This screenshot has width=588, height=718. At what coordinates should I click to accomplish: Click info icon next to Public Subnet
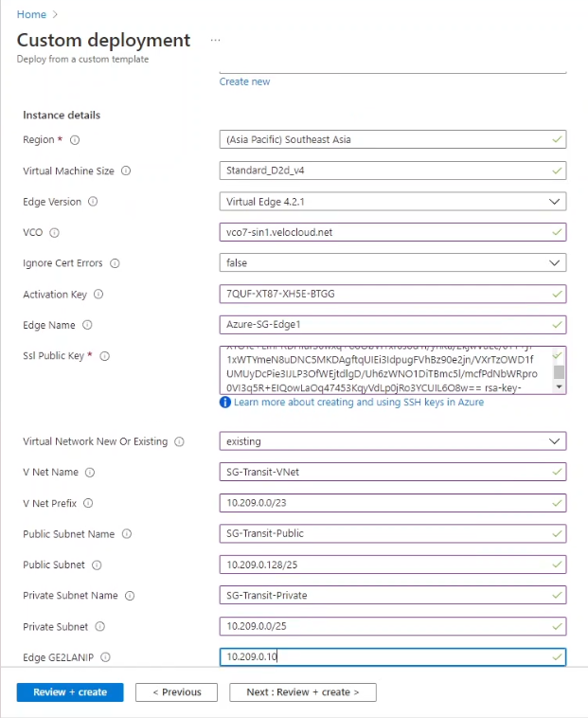point(97,565)
